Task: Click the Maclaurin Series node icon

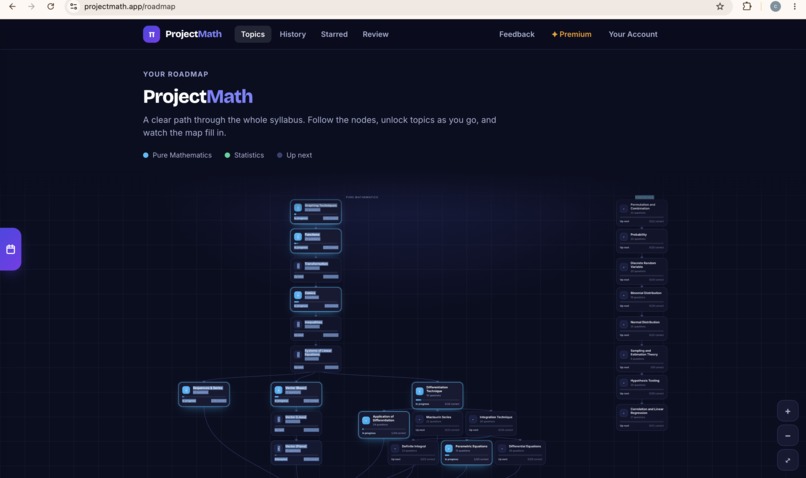Action: click(x=419, y=419)
